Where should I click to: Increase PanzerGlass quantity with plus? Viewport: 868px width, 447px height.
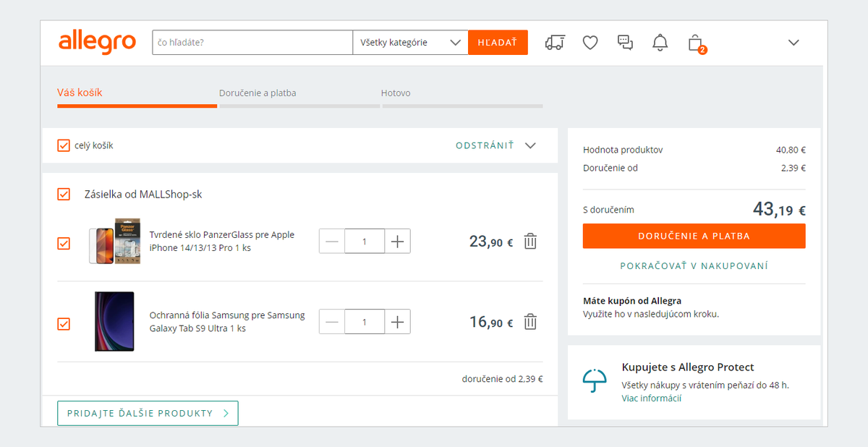click(x=397, y=242)
